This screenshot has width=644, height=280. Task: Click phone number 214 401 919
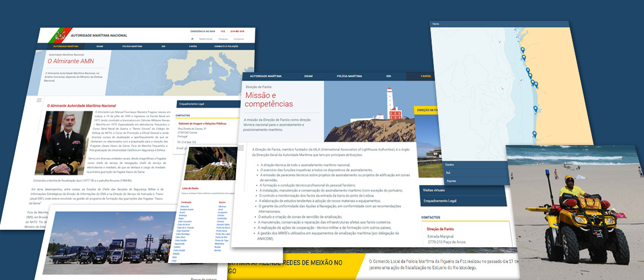pos(237,31)
